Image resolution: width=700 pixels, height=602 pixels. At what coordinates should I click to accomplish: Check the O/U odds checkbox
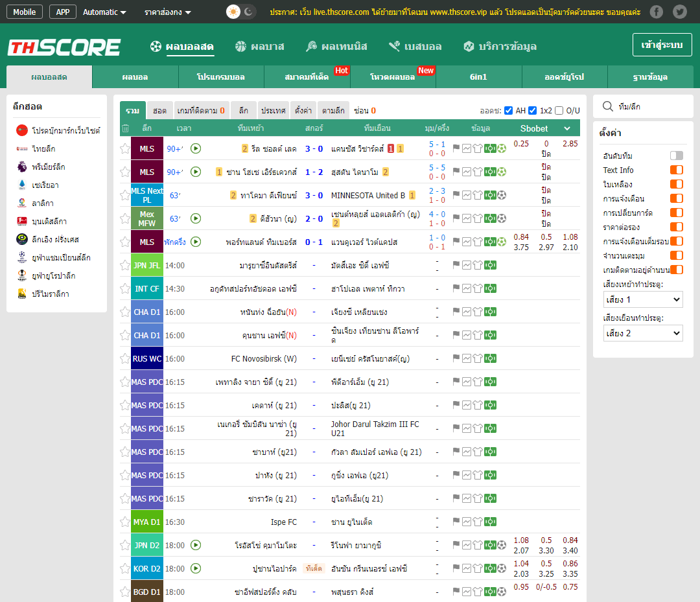pos(559,110)
